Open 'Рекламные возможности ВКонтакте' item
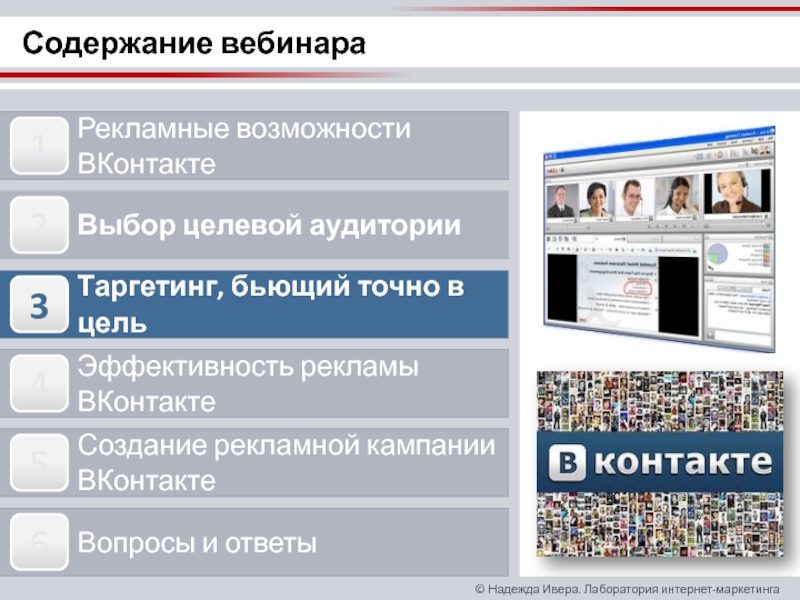 coord(254,146)
